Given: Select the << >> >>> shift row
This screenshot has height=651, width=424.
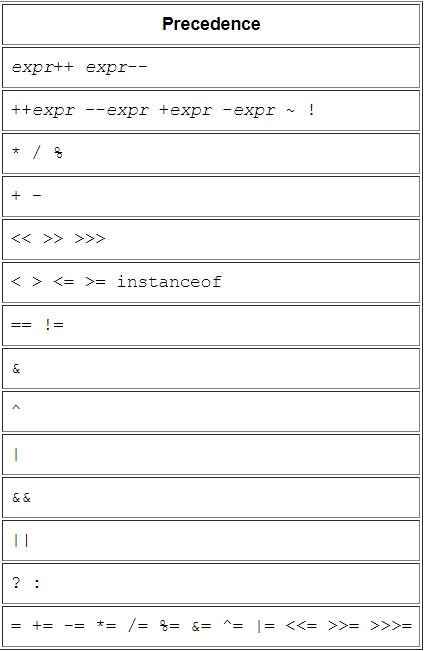Looking at the screenshot, I should [x=211, y=240].
